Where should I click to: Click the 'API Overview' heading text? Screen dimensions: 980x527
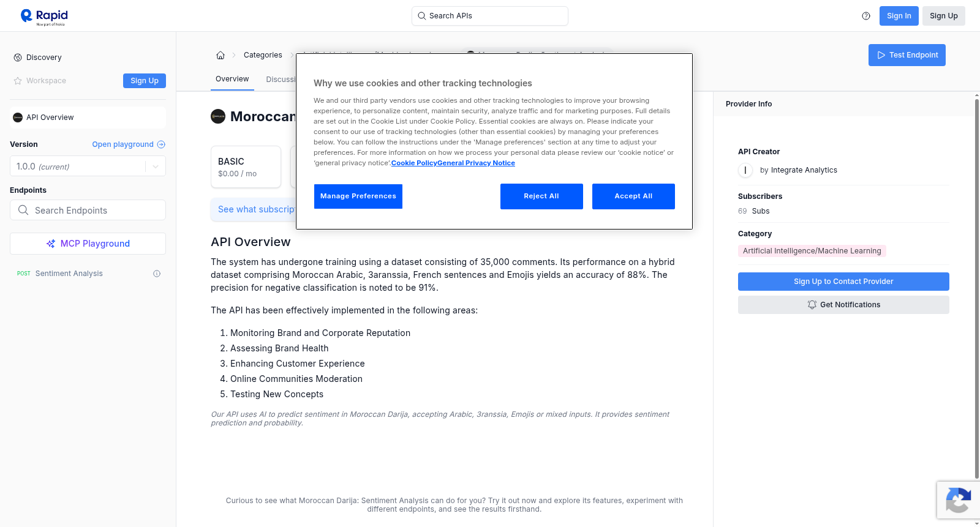click(x=251, y=242)
